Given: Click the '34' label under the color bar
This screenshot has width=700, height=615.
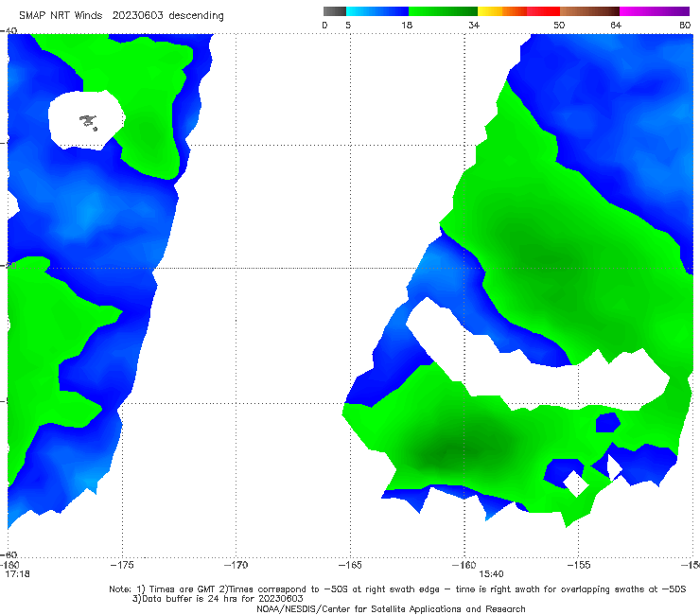Looking at the screenshot, I should pos(474,26).
